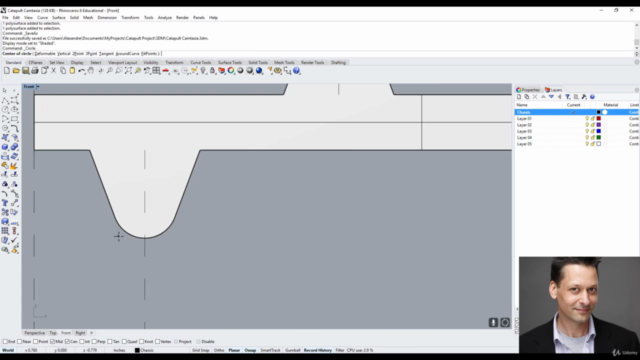Toggle Layer 01 visibility light bulb

coord(587,118)
